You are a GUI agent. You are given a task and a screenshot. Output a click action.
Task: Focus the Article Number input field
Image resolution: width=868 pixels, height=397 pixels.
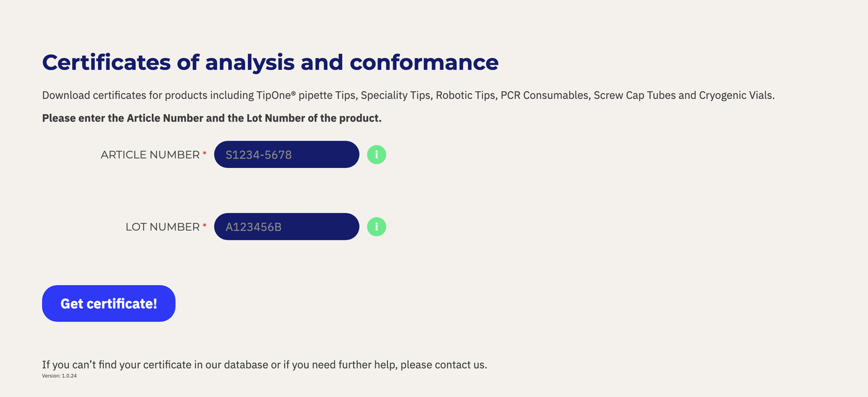(286, 154)
